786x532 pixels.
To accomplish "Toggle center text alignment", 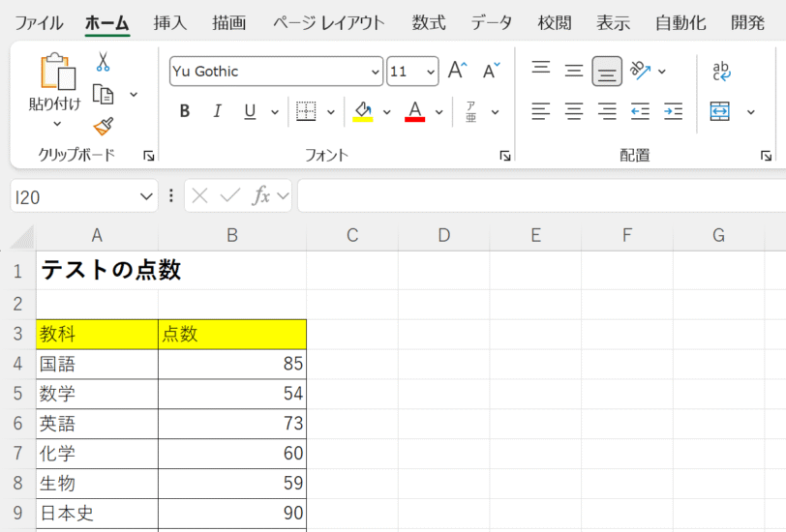I will tap(574, 111).
